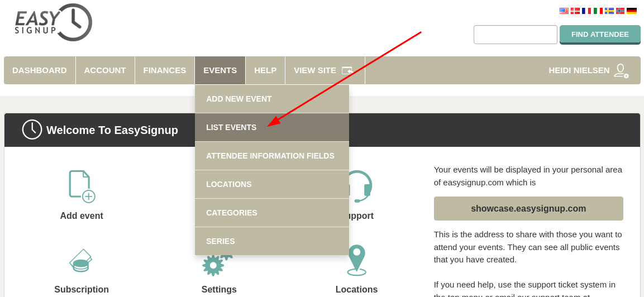Click the Find Attendee button

pyautogui.click(x=600, y=35)
